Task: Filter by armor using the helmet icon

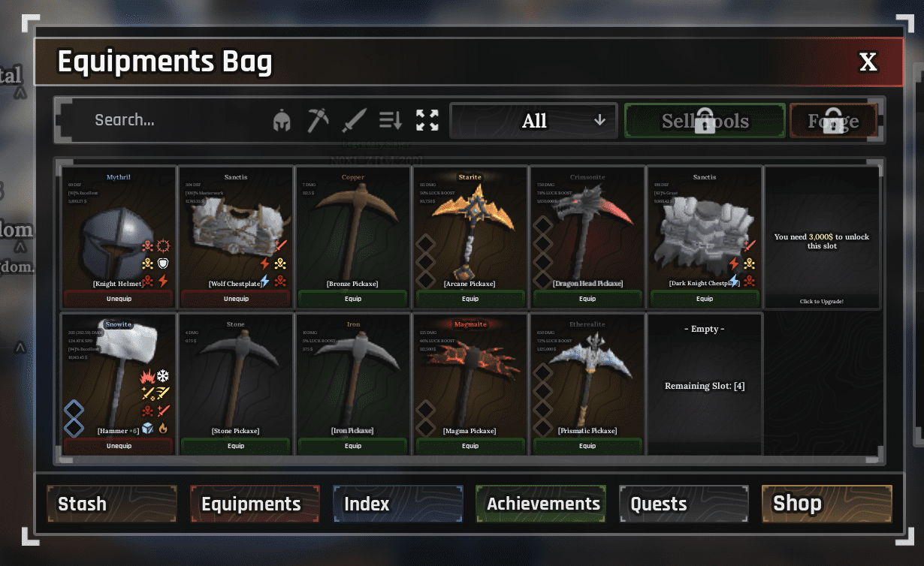Action: (x=282, y=120)
